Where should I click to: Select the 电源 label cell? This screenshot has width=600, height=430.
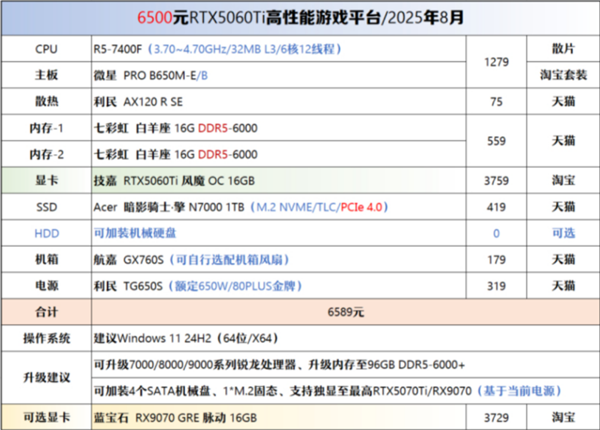[x=46, y=286]
